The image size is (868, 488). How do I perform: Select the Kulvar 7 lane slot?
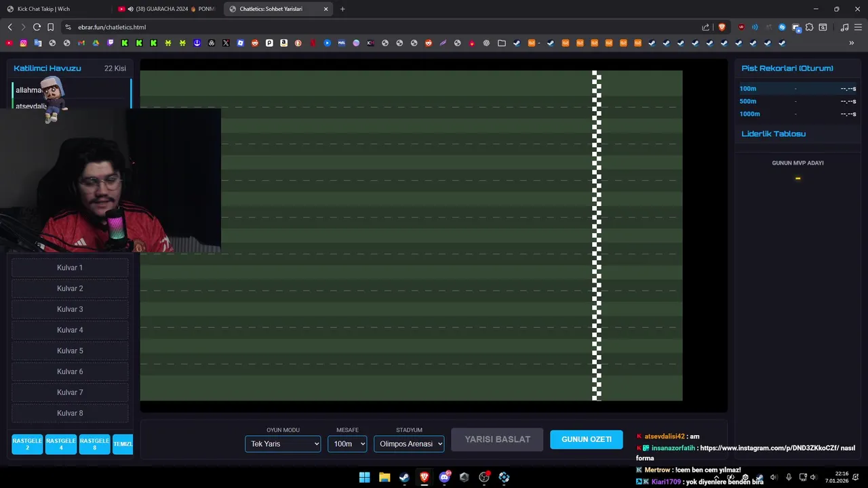(70, 392)
